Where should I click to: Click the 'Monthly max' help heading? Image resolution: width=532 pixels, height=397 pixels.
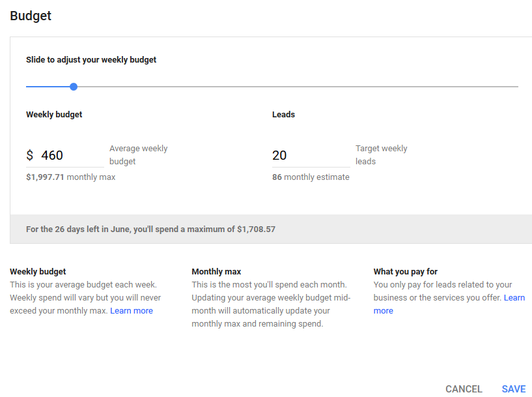[216, 272]
